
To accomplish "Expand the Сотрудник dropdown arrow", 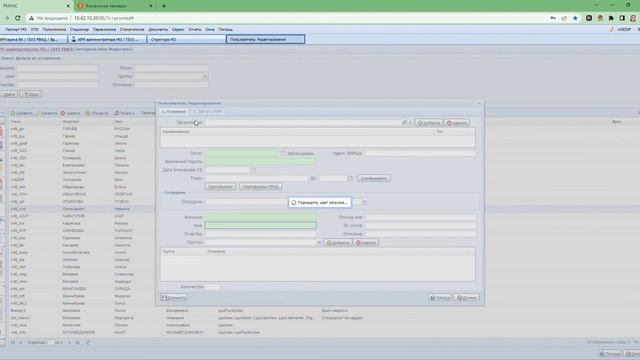I will pos(364,202).
